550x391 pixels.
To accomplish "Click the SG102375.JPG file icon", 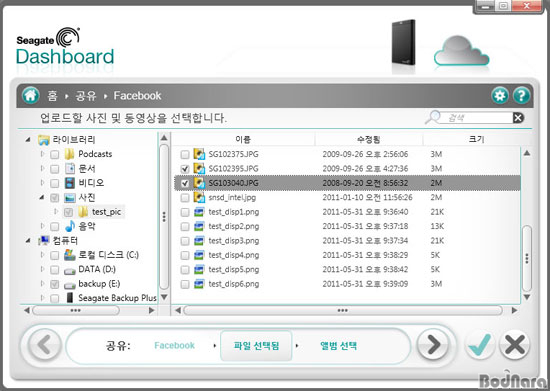I will tap(199, 154).
